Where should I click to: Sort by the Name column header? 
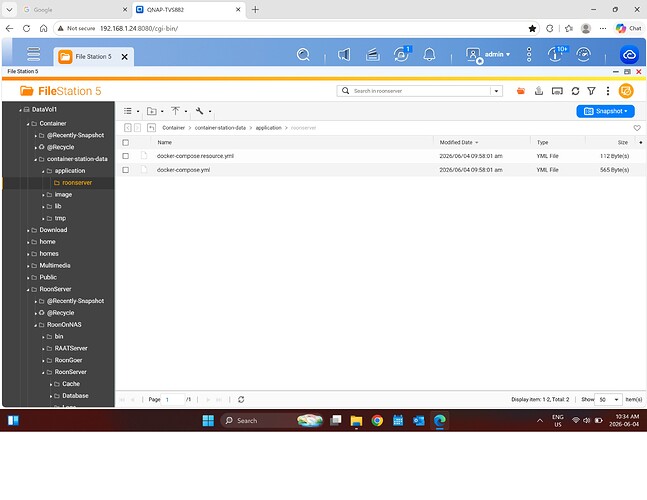tap(164, 142)
